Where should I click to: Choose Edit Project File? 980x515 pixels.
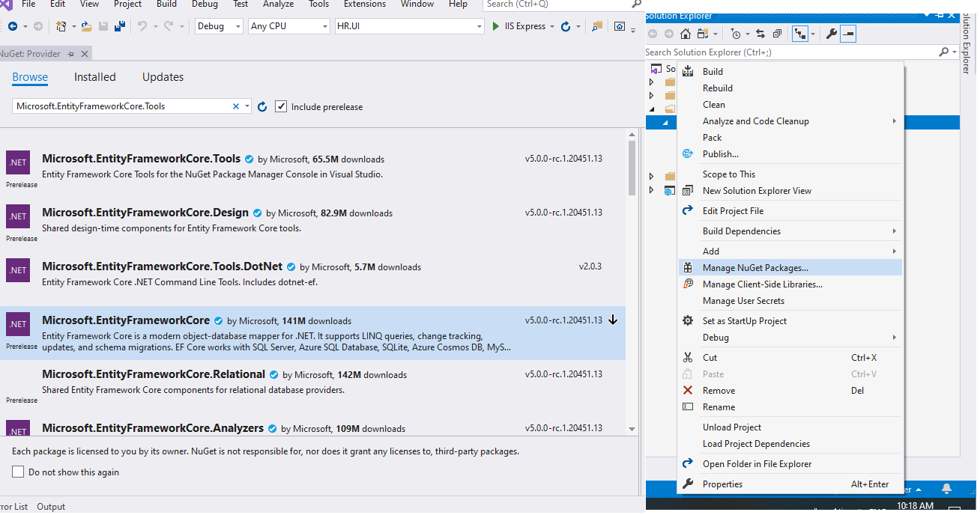[x=790, y=211]
